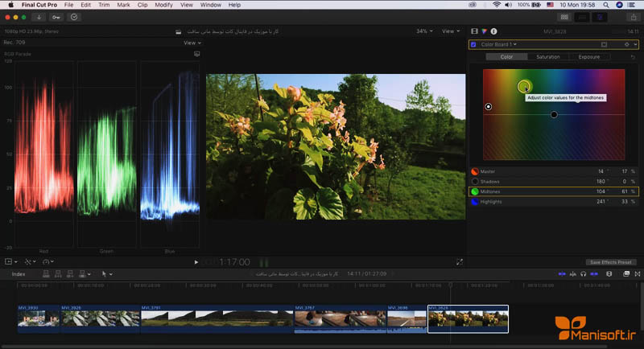Open the Video inspector filmstrip icon
Viewport: 644px width, 349px height.
click(474, 31)
